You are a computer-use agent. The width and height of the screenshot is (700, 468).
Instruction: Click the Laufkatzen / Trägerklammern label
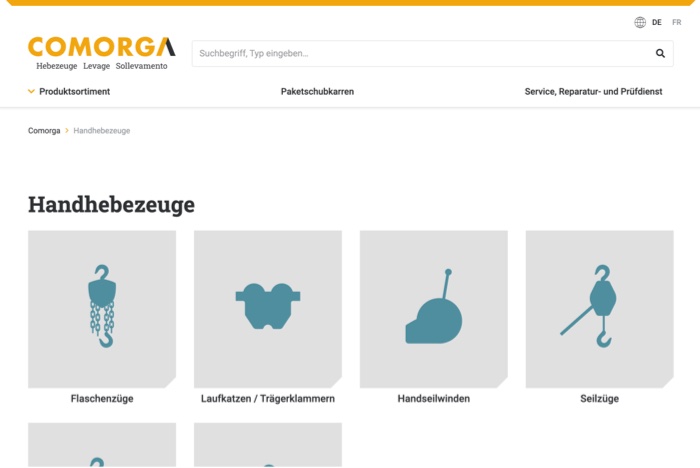(x=268, y=398)
